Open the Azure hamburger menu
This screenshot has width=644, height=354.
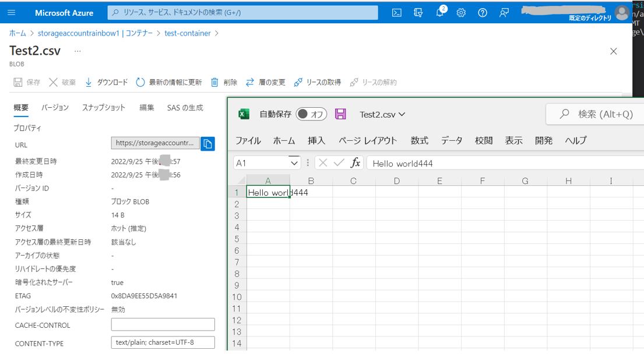pos(12,13)
